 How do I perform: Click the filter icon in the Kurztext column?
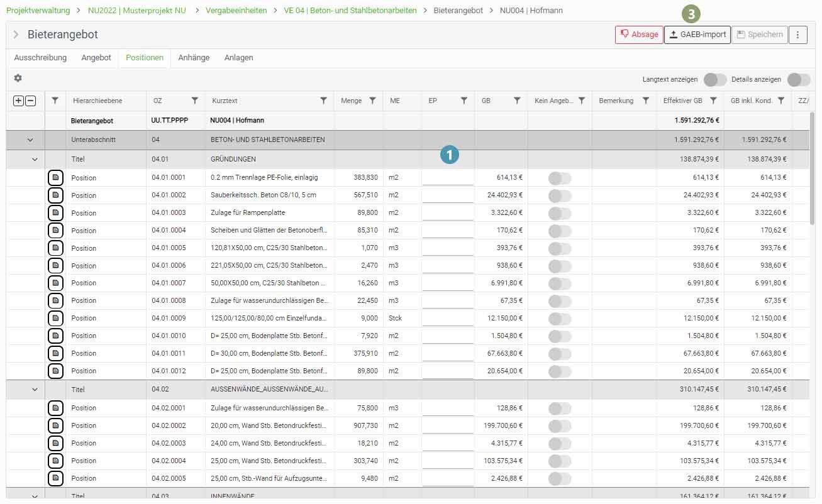[x=323, y=101]
